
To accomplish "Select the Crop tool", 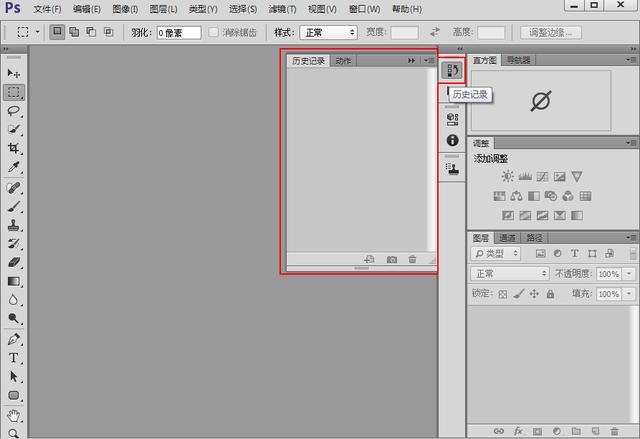I will point(13,148).
